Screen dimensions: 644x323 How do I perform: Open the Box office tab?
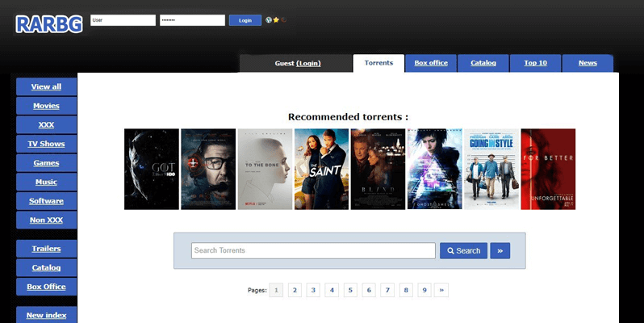pyautogui.click(x=431, y=63)
